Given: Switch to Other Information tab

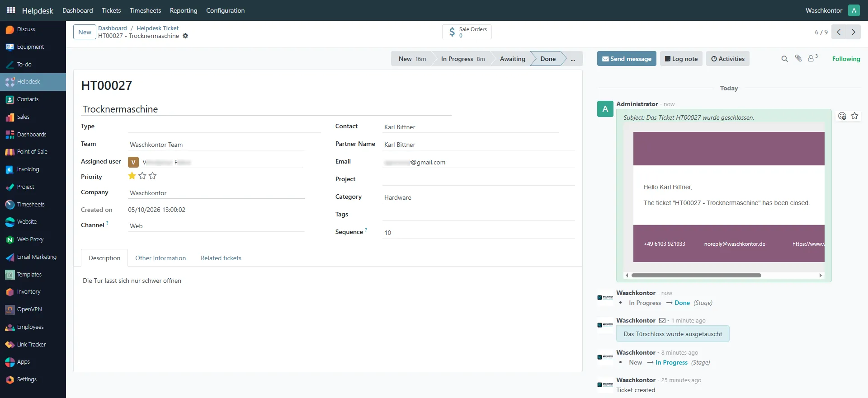Looking at the screenshot, I should point(160,258).
